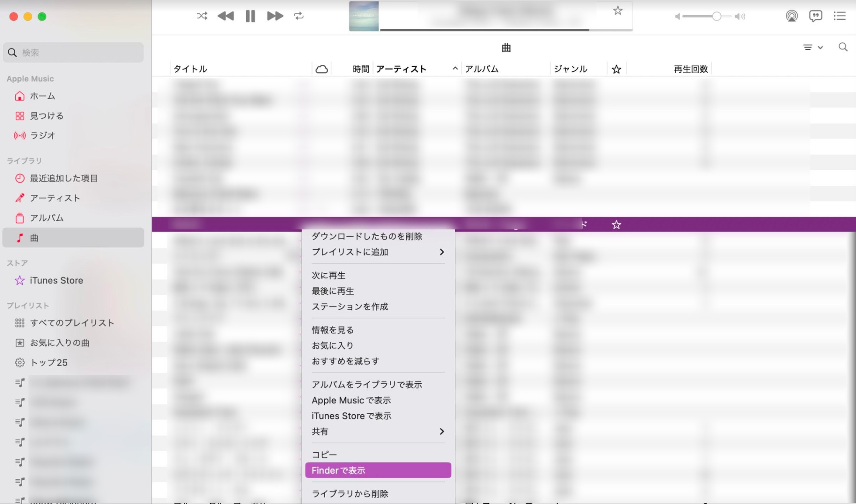Image resolution: width=856 pixels, height=504 pixels.
Task: Click the favorite star column header
Action: [x=616, y=69]
